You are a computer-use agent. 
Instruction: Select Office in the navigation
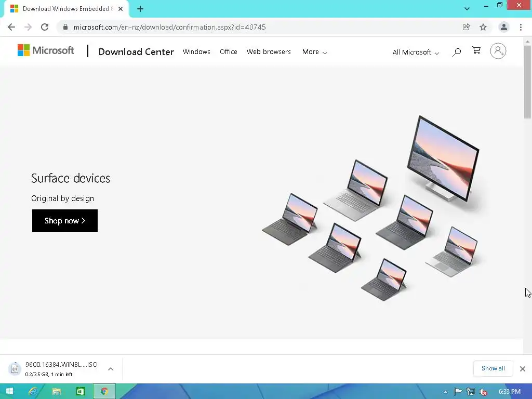tap(229, 51)
